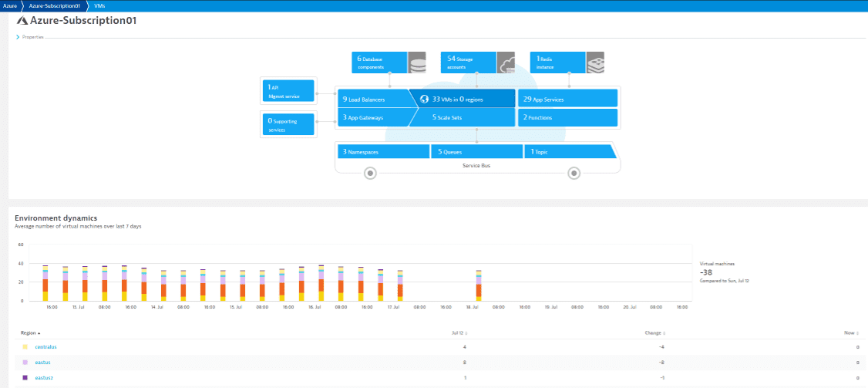Viewport: 868px width, 388px height.
Task: Open the eastus2 region link
Action: click(44, 377)
